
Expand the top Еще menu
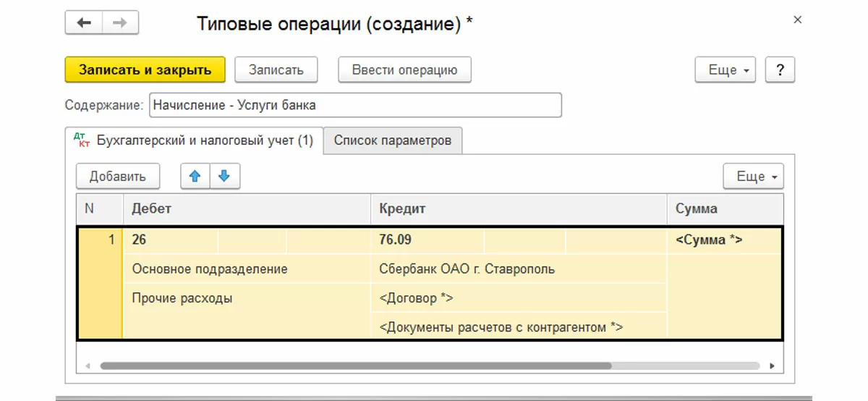726,70
